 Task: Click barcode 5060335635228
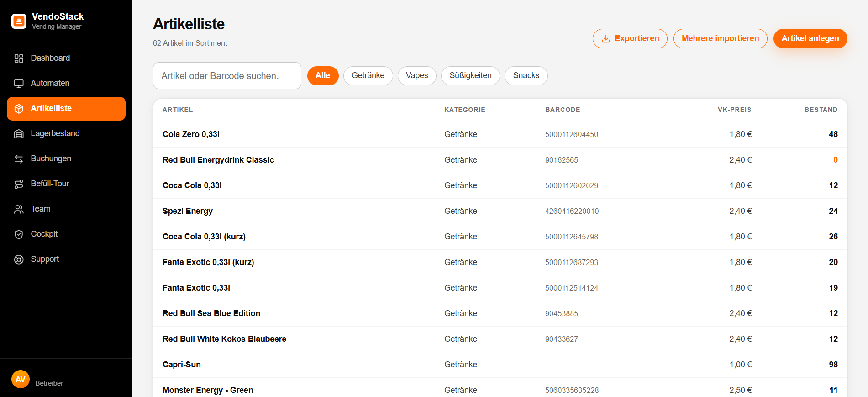572,391
